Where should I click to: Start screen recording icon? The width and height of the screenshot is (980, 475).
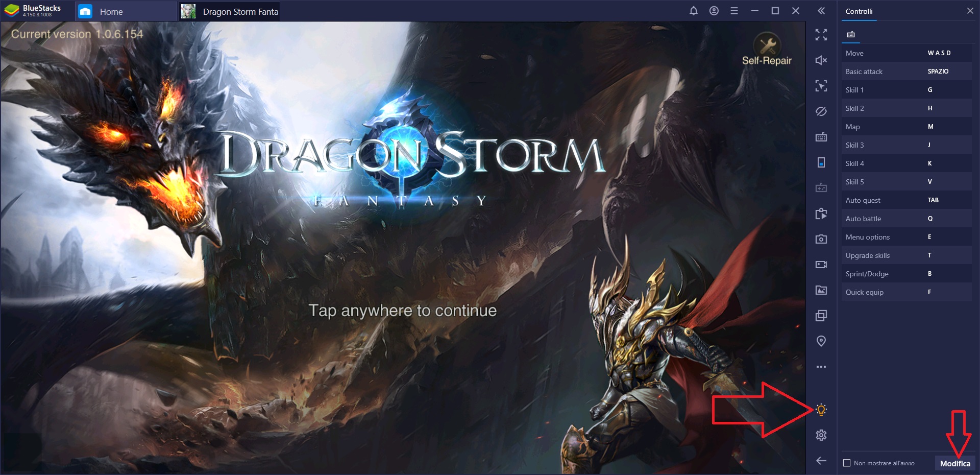(x=821, y=265)
